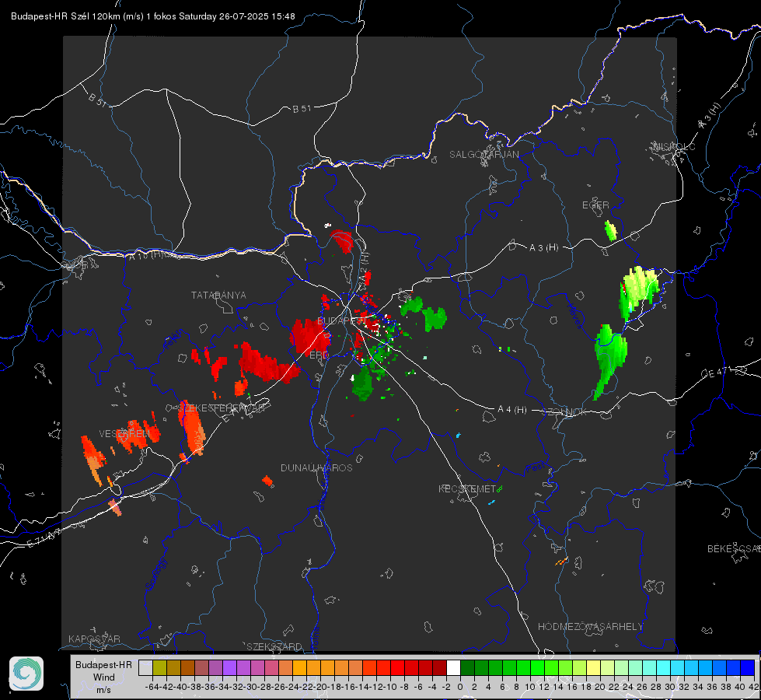Click the '42' value on the legend scale

pos(754,687)
